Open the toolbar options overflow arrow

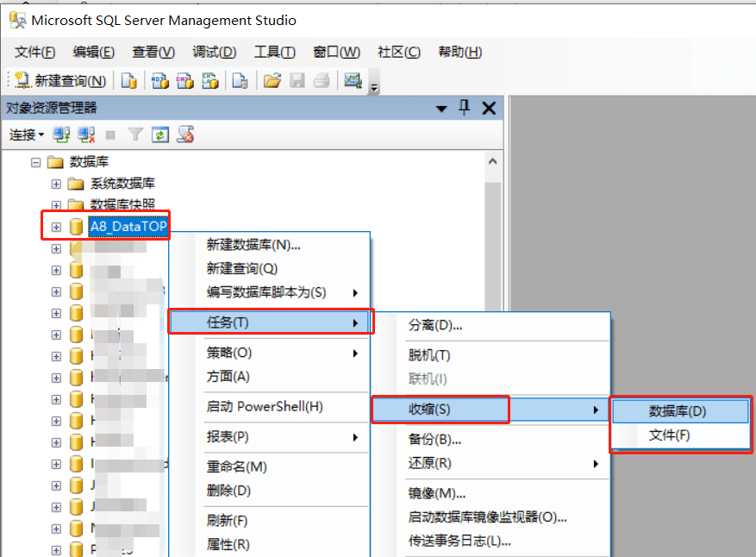pos(373,87)
